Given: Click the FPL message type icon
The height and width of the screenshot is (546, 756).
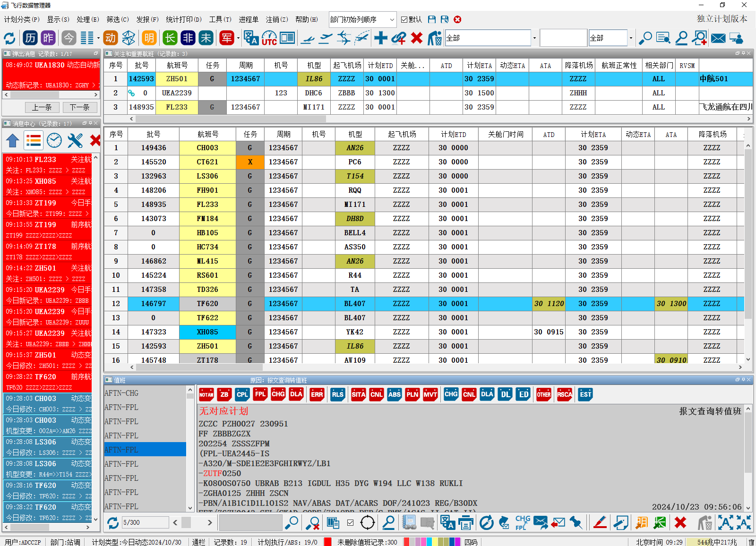Looking at the screenshot, I should (x=260, y=394).
